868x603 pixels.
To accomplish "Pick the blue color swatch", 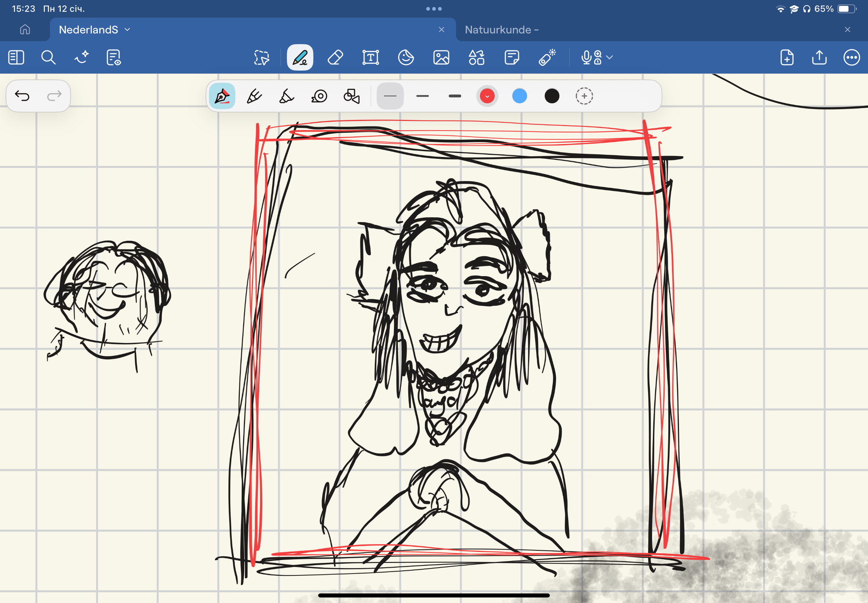I will coord(519,96).
